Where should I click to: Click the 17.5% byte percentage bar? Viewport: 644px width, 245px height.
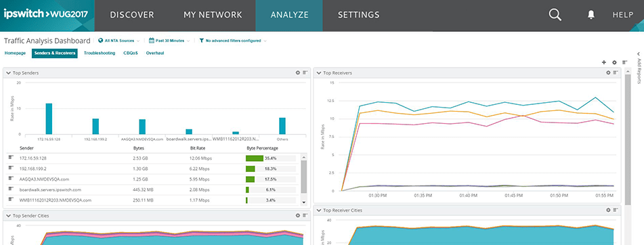pos(271,179)
